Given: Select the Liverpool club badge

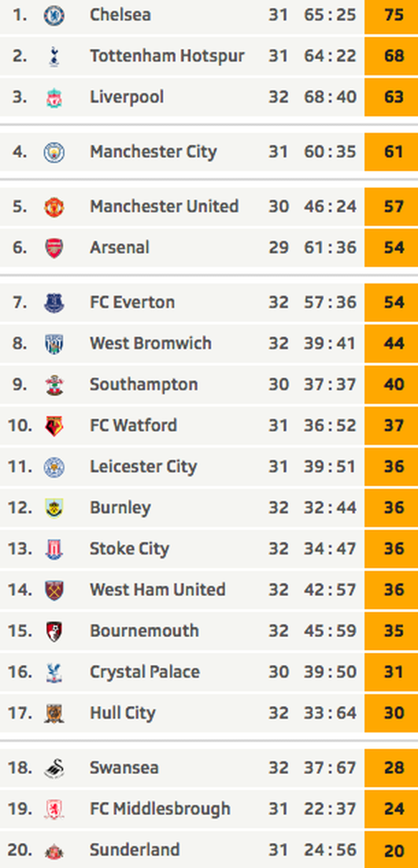Looking at the screenshot, I should tap(54, 97).
